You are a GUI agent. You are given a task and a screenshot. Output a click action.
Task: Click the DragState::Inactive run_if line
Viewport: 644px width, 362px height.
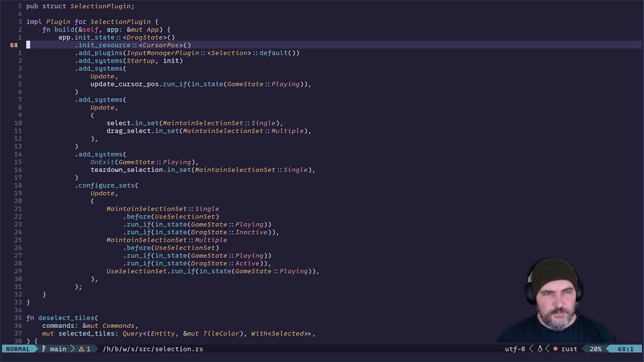tap(201, 232)
